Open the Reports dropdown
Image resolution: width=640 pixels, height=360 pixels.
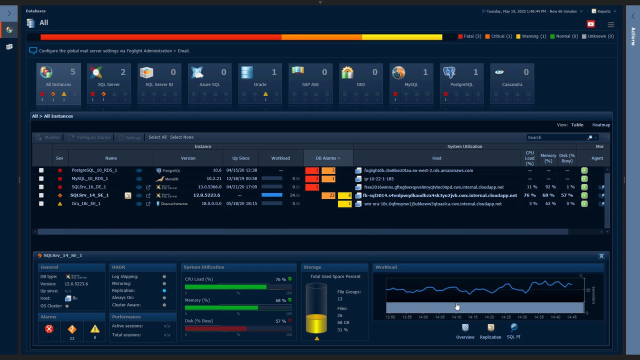pos(604,11)
